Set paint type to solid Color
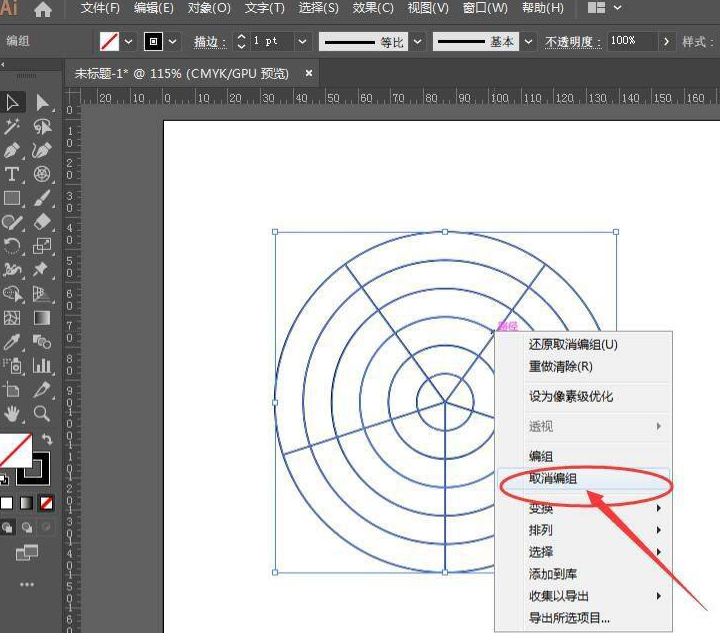The height and width of the screenshot is (633, 720). (6, 503)
